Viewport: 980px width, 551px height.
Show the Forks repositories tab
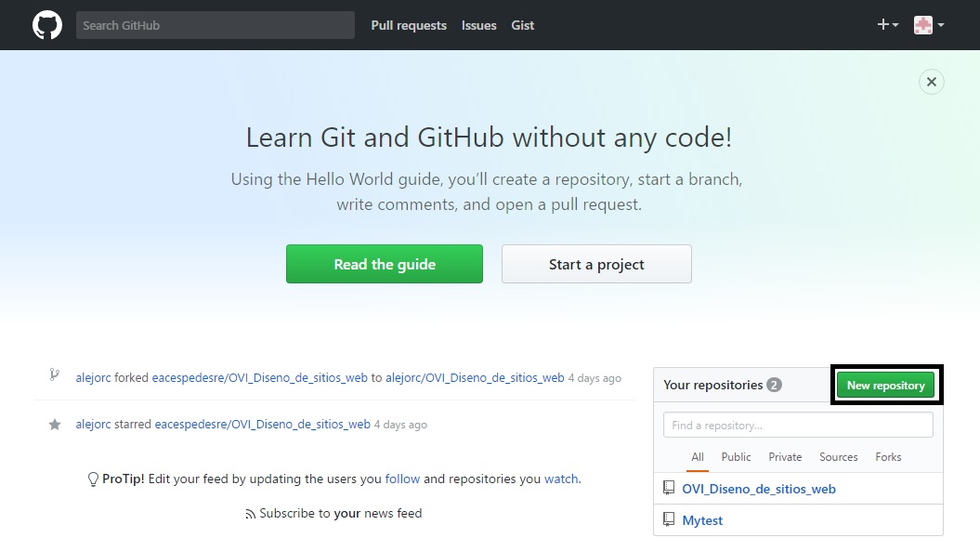click(888, 457)
